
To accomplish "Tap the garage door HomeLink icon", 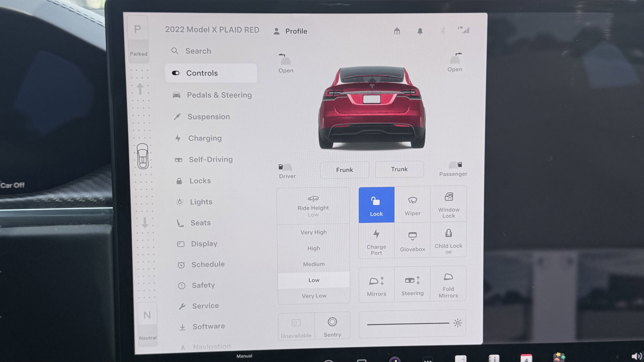I will (397, 31).
